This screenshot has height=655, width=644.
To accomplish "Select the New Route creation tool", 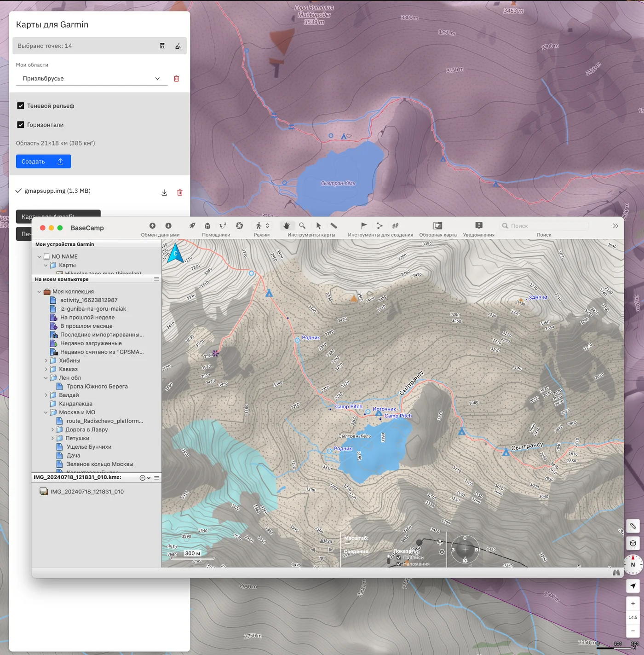I will pyautogui.click(x=379, y=226).
